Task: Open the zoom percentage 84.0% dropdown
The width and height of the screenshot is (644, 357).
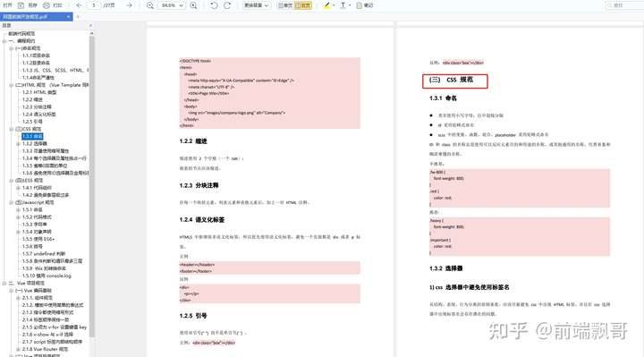Action: tap(172, 5)
